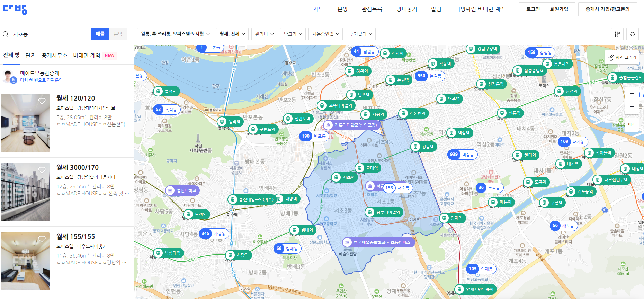Click the 가톨릭대학교(성의교정) university marker
The image size is (644, 299).
tap(352, 125)
